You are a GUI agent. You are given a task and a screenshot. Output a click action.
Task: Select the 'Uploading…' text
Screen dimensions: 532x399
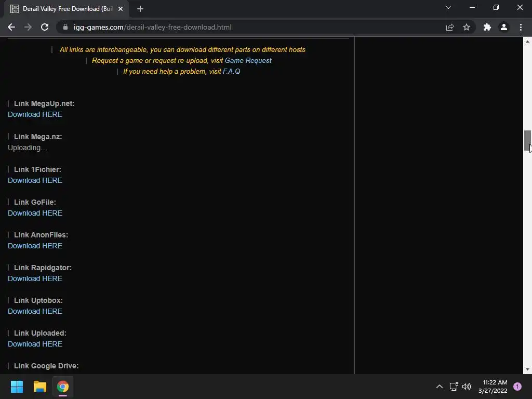coord(28,148)
